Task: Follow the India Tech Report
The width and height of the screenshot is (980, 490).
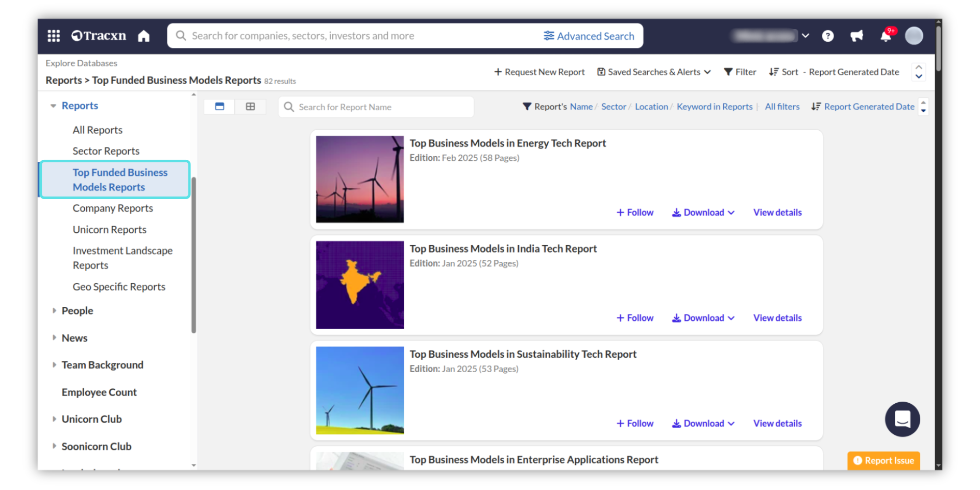Action: (635, 318)
